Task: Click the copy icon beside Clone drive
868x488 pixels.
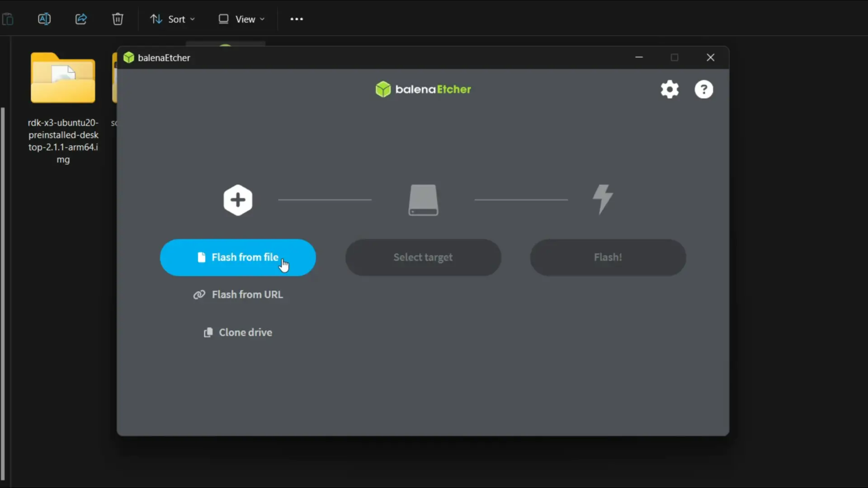Action: [x=208, y=333]
